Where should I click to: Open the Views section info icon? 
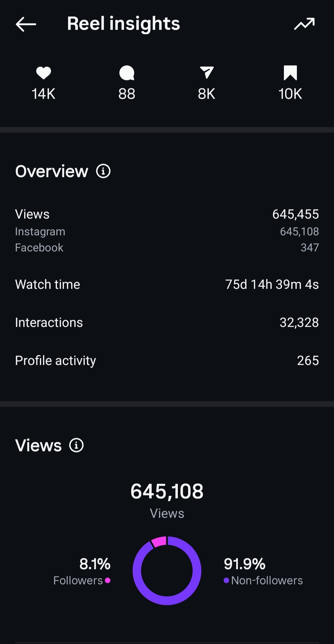76,445
